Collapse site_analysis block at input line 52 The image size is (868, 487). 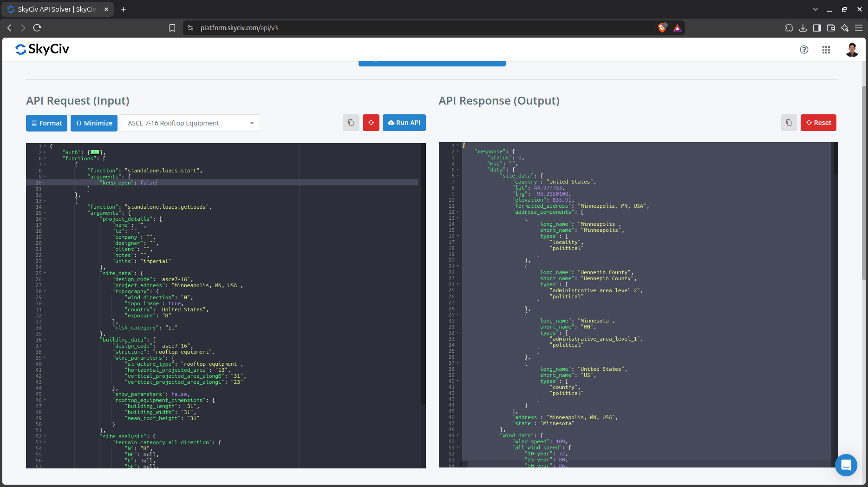point(45,436)
